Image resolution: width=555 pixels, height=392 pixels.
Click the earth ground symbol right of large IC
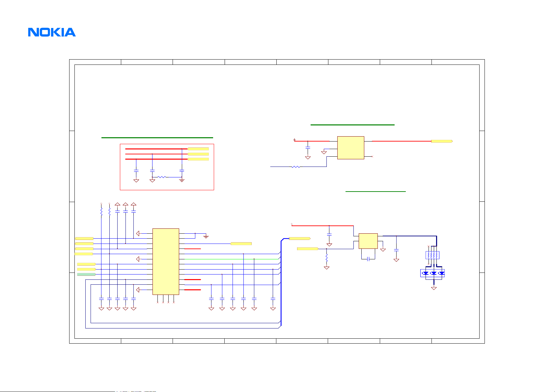point(206,236)
